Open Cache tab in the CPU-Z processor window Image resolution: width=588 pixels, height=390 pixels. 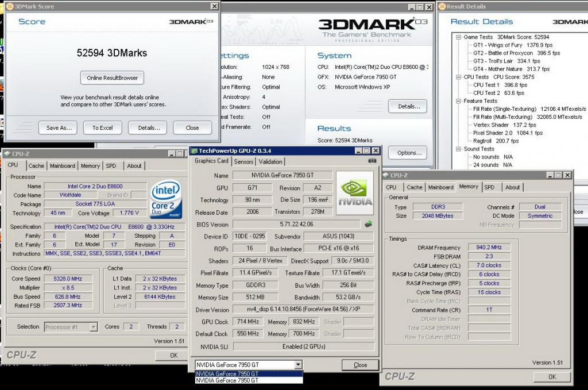coord(36,166)
